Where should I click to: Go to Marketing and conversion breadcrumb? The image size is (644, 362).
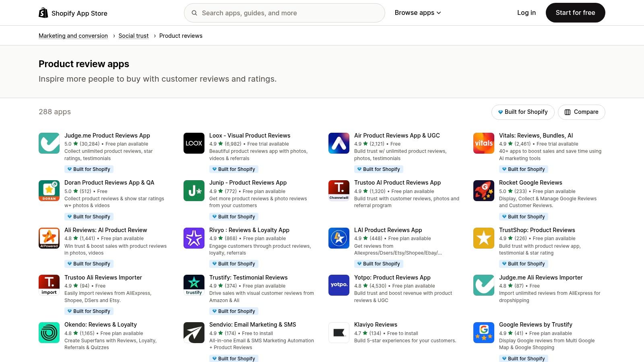coord(73,36)
